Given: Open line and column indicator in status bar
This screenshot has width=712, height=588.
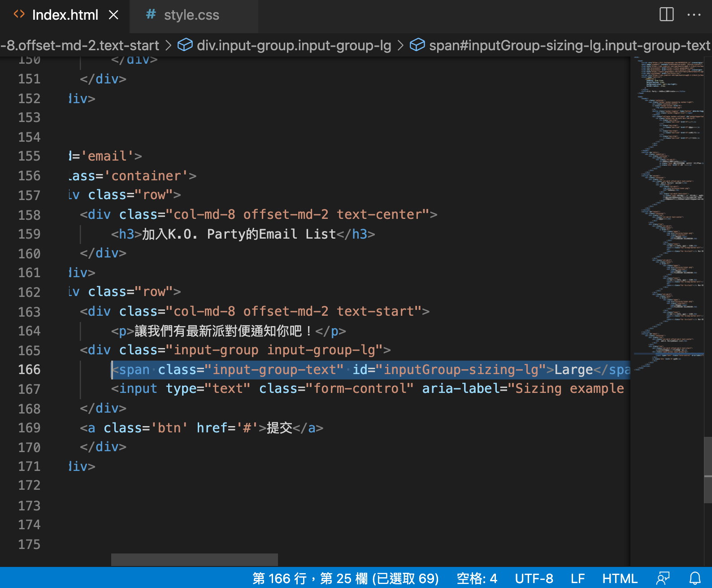Looking at the screenshot, I should (345, 578).
